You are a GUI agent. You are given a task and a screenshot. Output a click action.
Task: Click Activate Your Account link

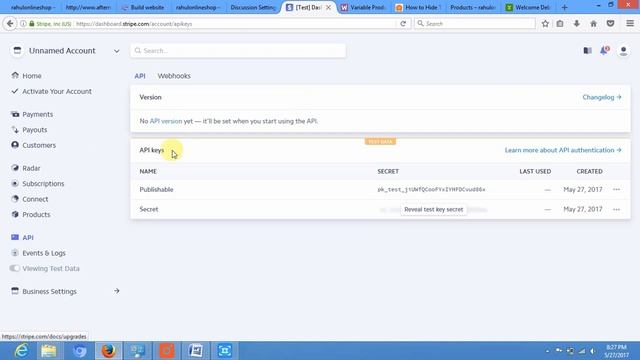(x=57, y=91)
